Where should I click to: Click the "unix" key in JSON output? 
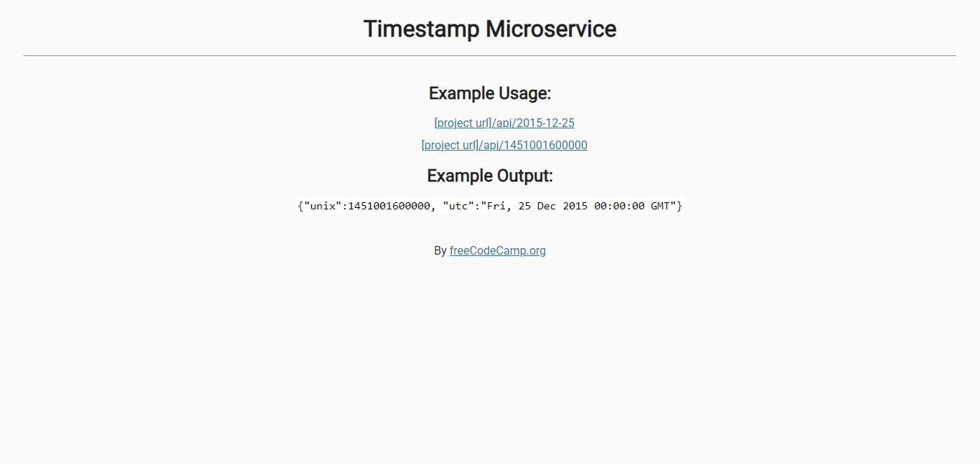point(321,206)
